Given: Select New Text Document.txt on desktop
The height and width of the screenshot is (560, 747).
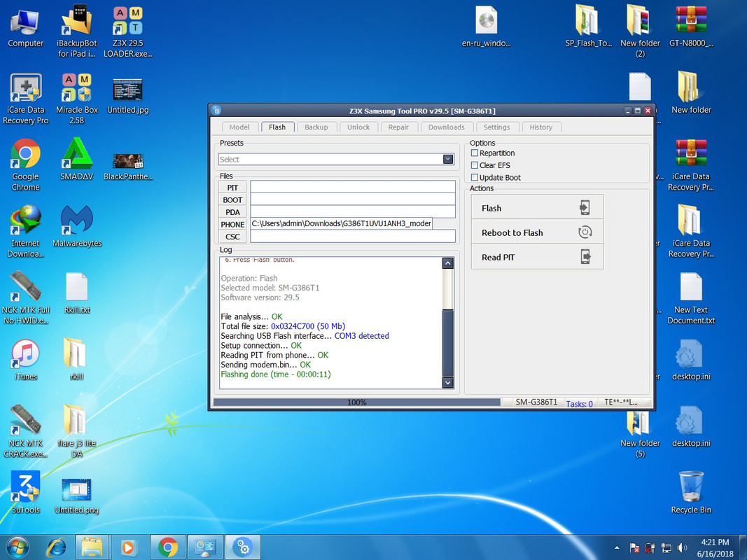Looking at the screenshot, I should tap(691, 298).
